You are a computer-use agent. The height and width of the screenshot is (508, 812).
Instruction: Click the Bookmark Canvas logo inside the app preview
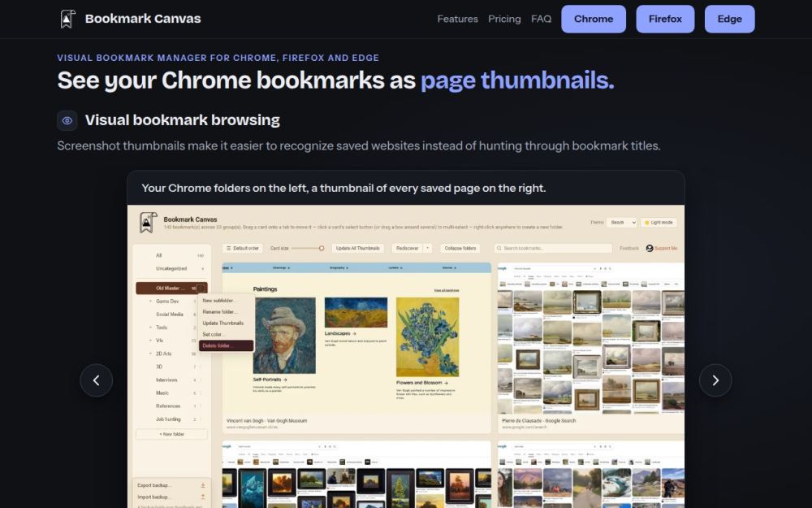pos(148,223)
